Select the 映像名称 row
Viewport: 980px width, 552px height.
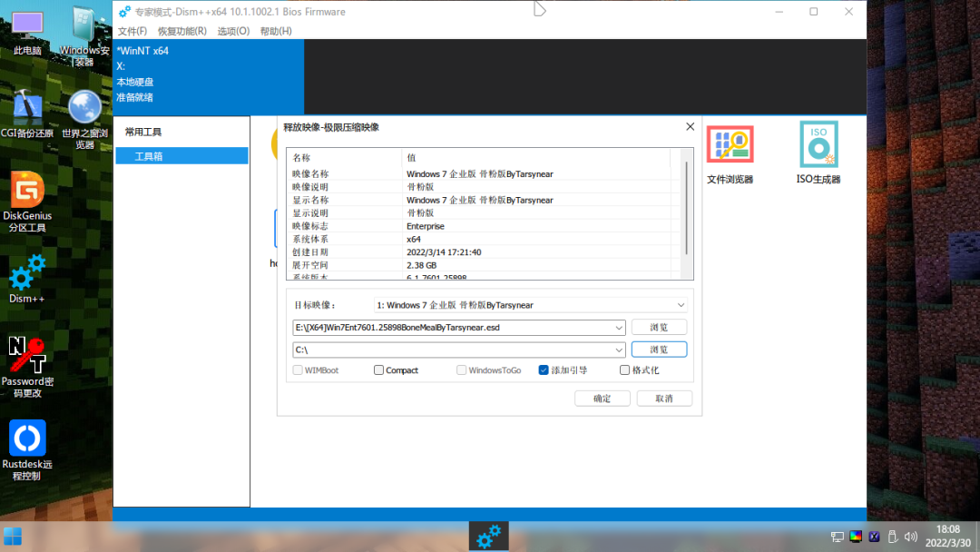pos(481,173)
